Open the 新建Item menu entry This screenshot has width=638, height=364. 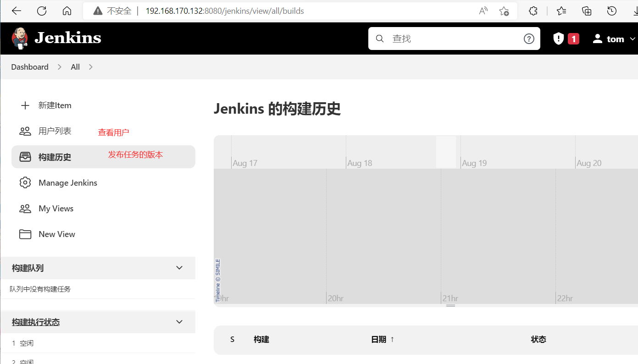(103, 105)
